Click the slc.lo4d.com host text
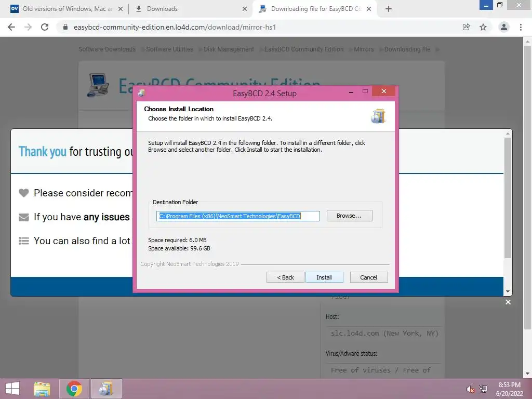This screenshot has width=532, height=399. pyautogui.click(x=384, y=333)
